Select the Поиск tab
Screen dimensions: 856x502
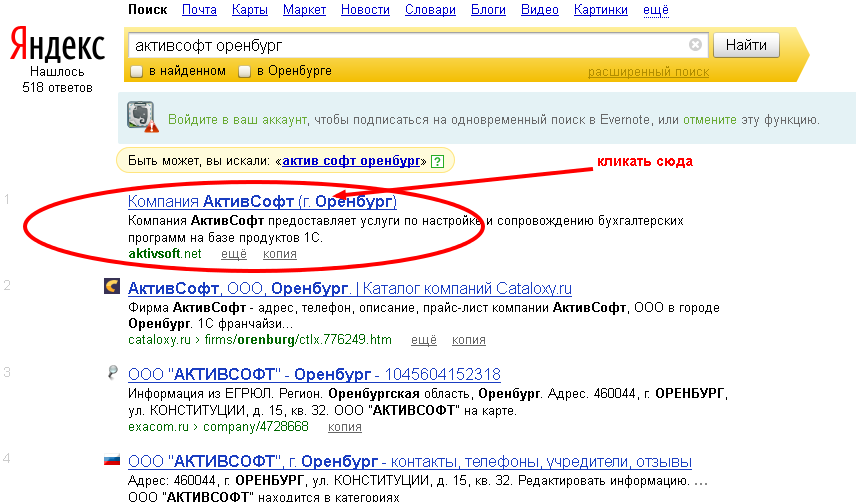coord(147,10)
